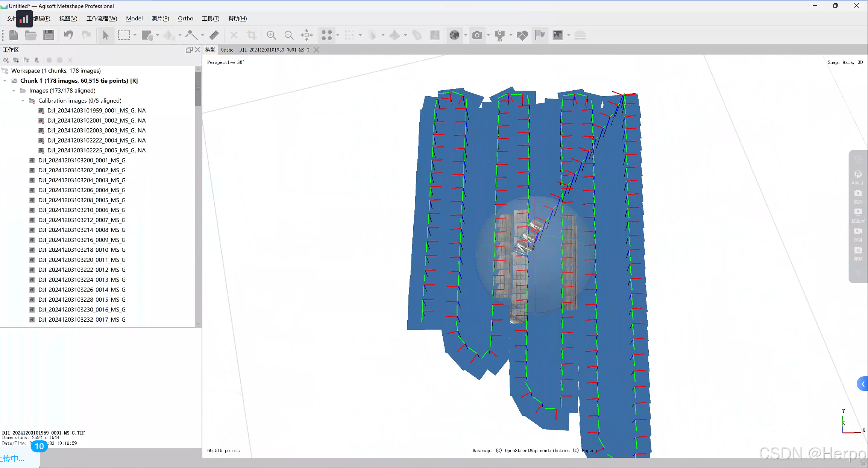Click the save project floppy icon
Viewport: 868px width, 468px height.
coord(49,35)
